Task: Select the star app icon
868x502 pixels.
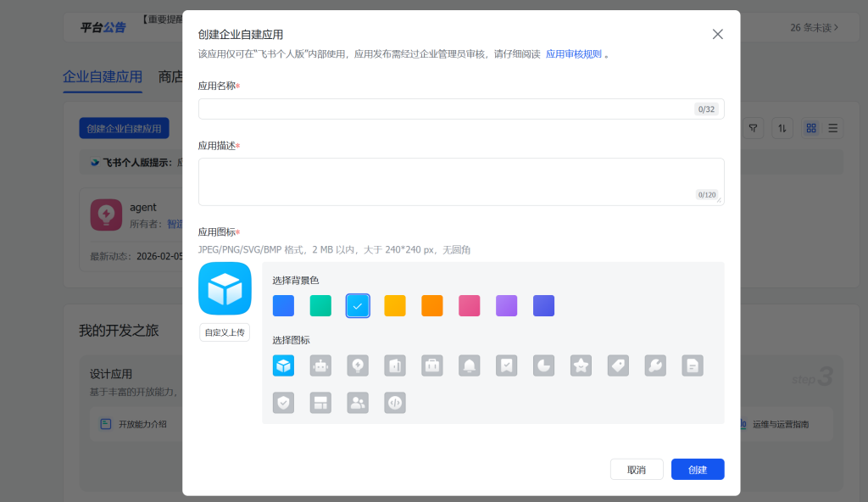Action: [581, 365]
